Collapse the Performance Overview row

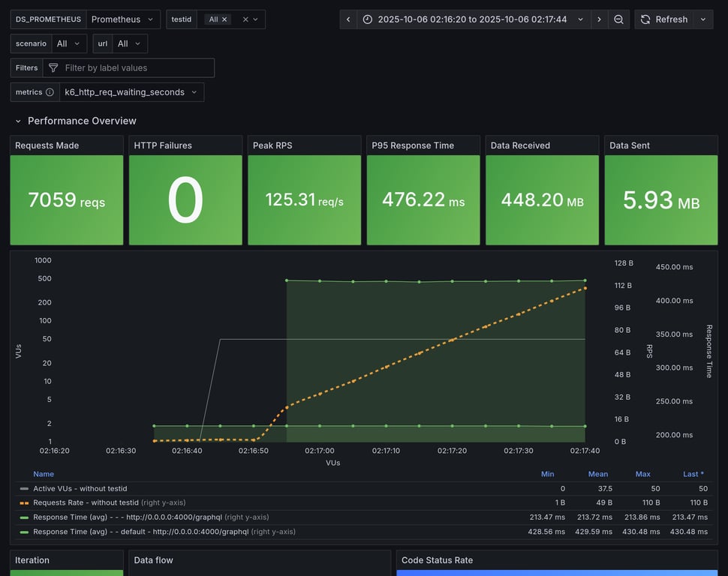[x=18, y=121]
